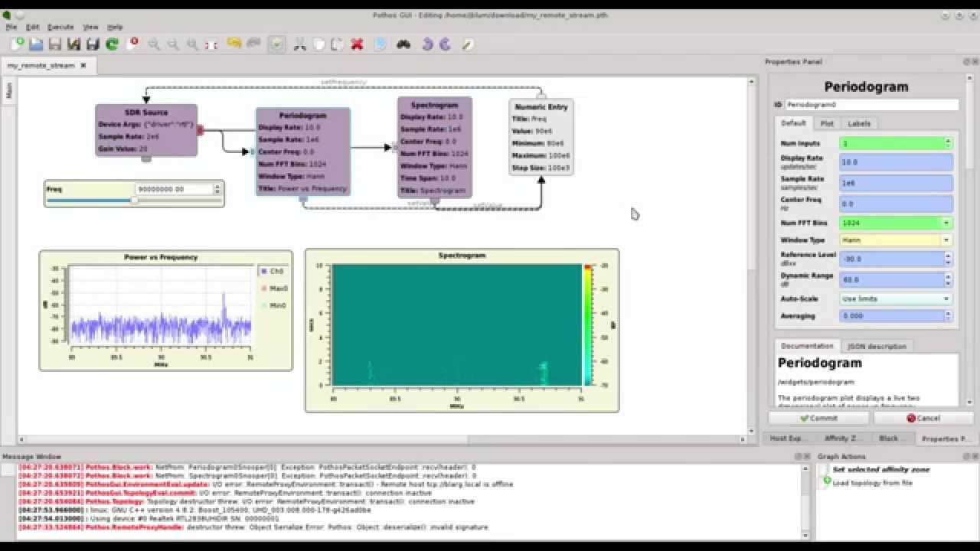Click the Save All floppy disk icon
This screenshot has height=551, width=980.
tap(93, 44)
